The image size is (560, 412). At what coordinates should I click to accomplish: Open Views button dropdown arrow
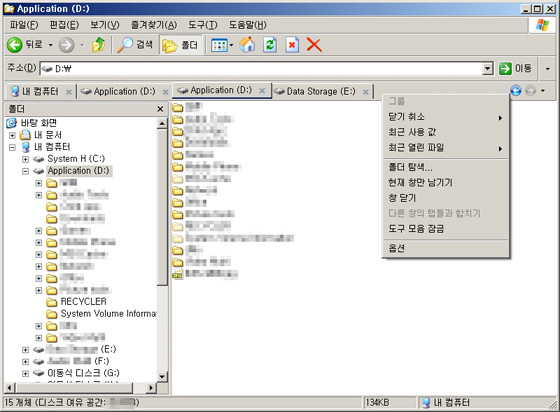point(231,45)
